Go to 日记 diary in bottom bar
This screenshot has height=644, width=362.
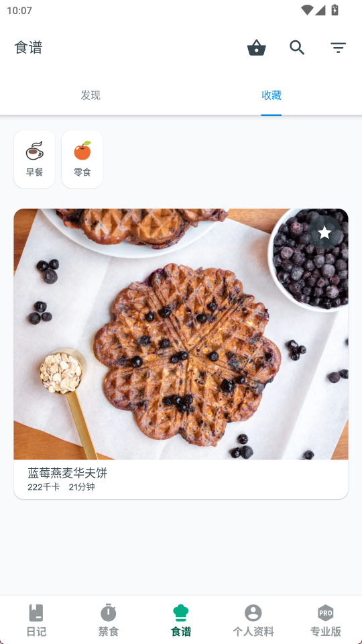coord(36,620)
